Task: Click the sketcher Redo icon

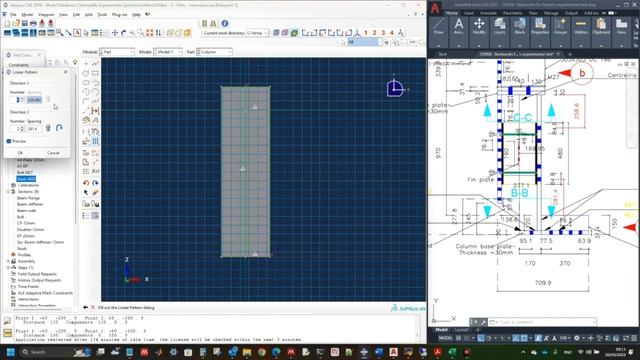Action: (x=95, y=183)
